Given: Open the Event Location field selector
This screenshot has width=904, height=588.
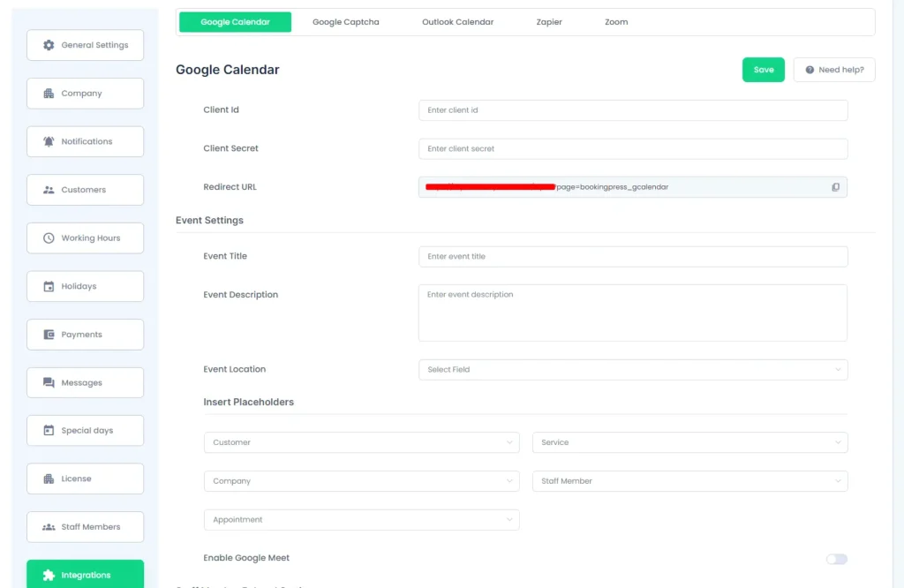Looking at the screenshot, I should [x=632, y=369].
